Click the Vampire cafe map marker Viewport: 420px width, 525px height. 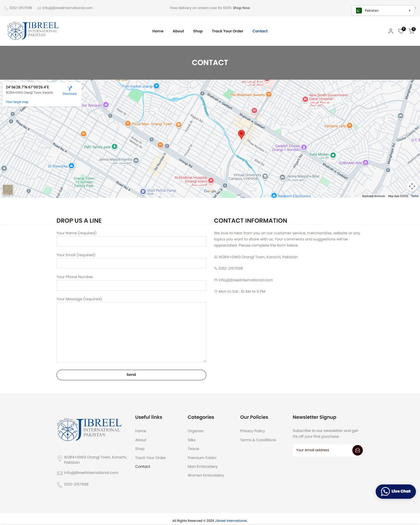tap(349, 126)
